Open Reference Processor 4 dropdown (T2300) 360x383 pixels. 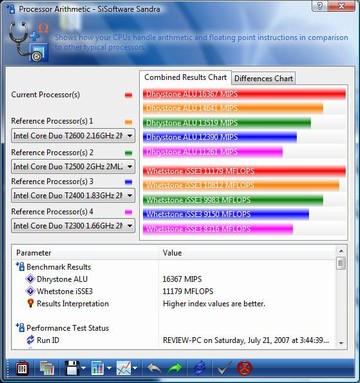pyautogui.click(x=73, y=226)
